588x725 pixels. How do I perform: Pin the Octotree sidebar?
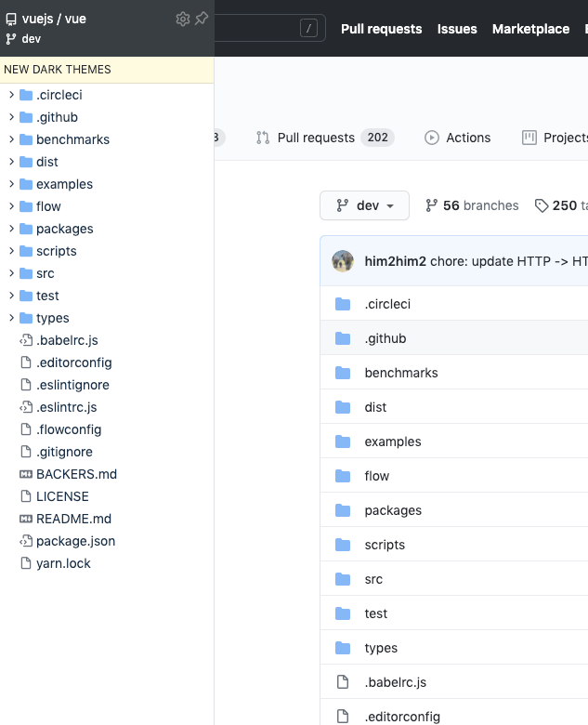pyautogui.click(x=202, y=19)
